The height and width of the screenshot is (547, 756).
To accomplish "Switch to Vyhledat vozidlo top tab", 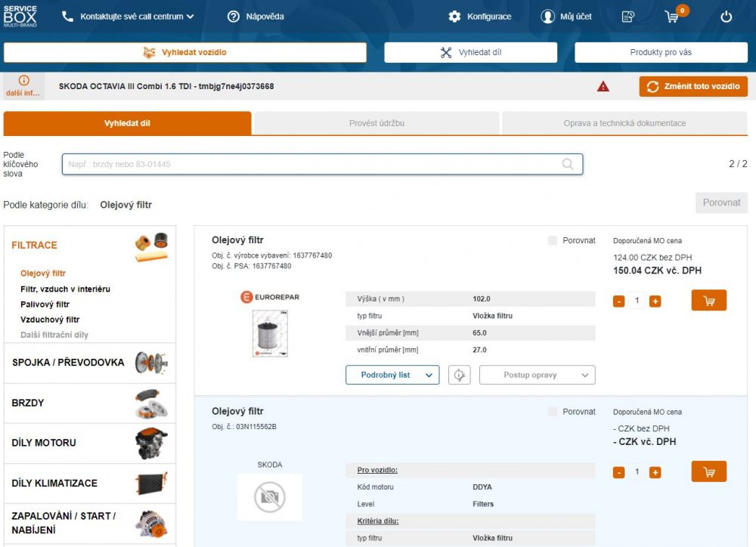I will coord(185,53).
